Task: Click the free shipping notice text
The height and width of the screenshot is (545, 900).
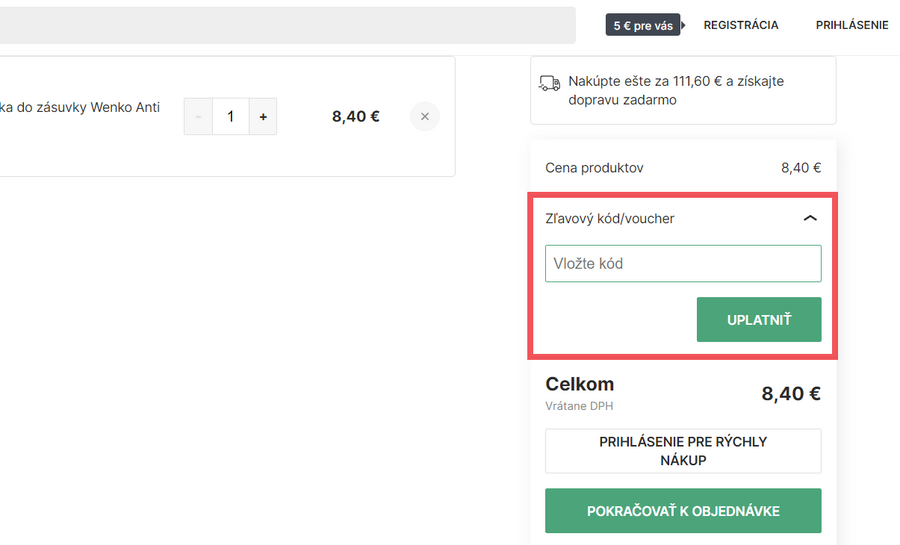Action: click(676, 90)
